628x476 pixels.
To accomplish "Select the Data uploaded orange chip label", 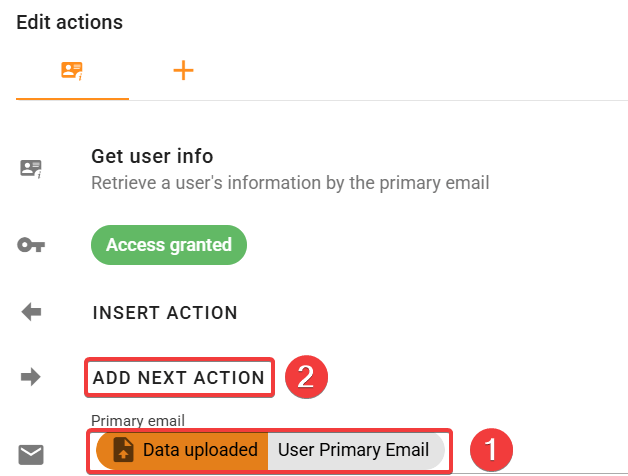I will 200,450.
